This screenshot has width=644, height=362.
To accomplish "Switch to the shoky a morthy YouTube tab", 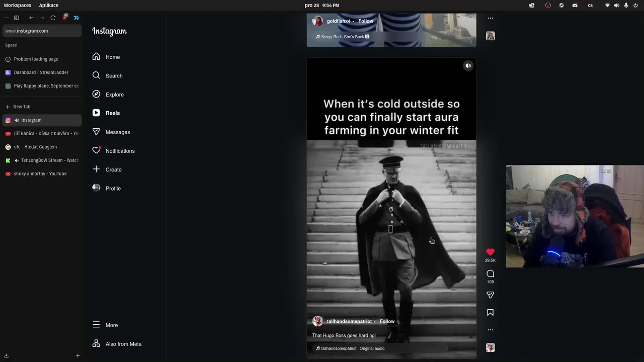I will [40, 174].
